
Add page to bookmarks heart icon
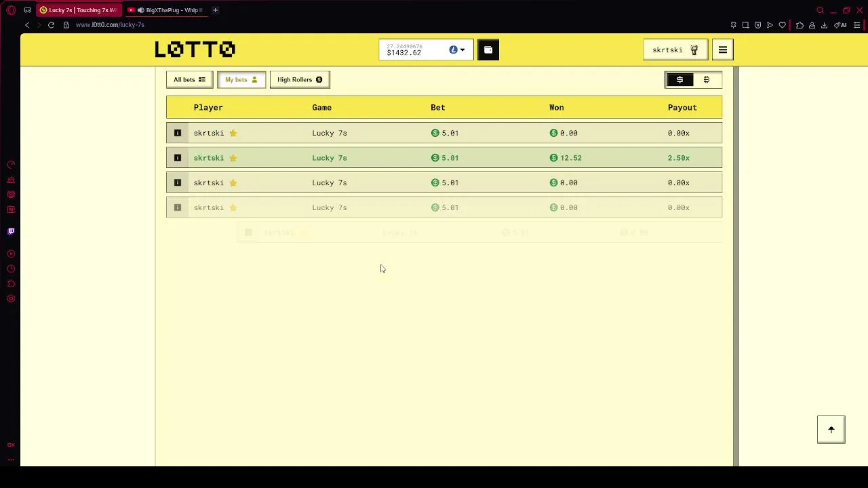(782, 25)
